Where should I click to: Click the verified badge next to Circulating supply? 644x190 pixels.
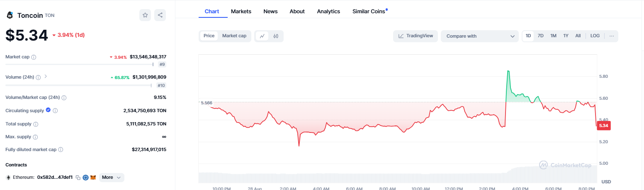48,110
